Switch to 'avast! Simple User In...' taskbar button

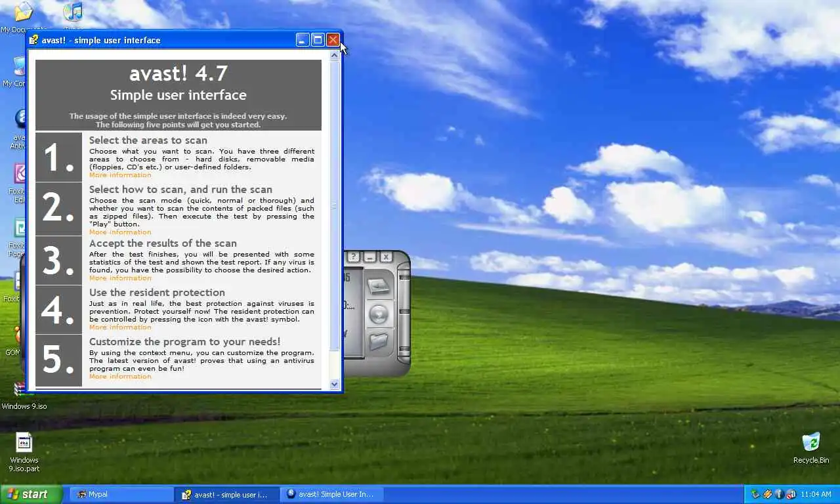(332, 494)
